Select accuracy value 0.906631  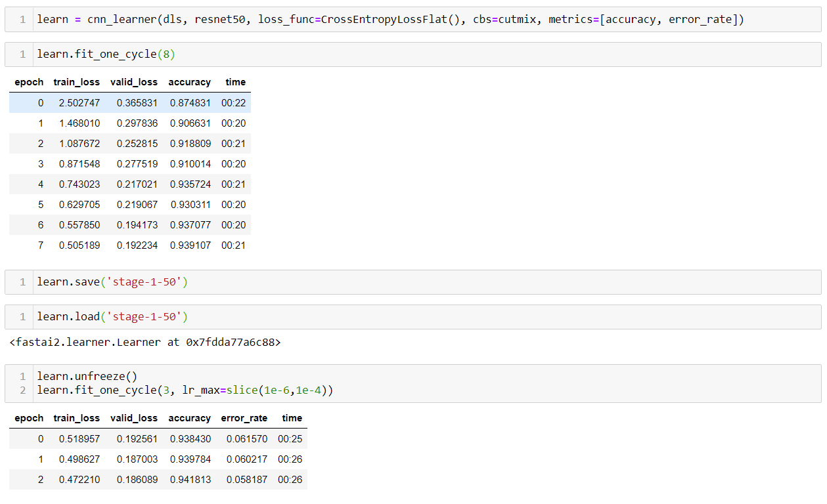[x=190, y=123]
